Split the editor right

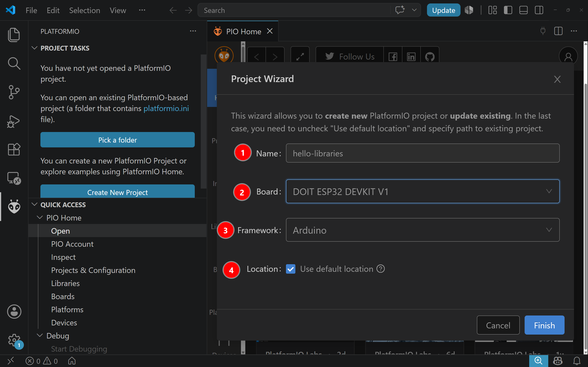tap(558, 31)
